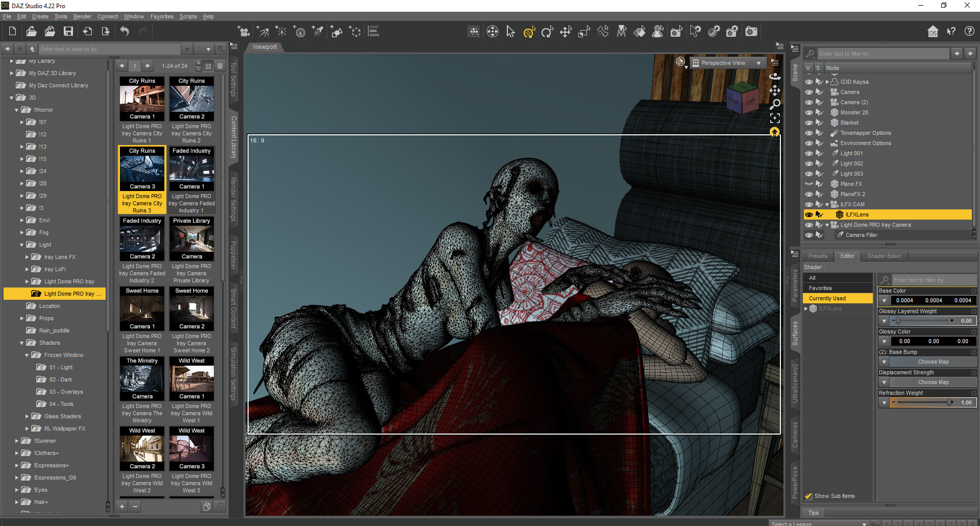Select the Wild West Camera 1 thumbnail
The image size is (980, 526).
191,378
